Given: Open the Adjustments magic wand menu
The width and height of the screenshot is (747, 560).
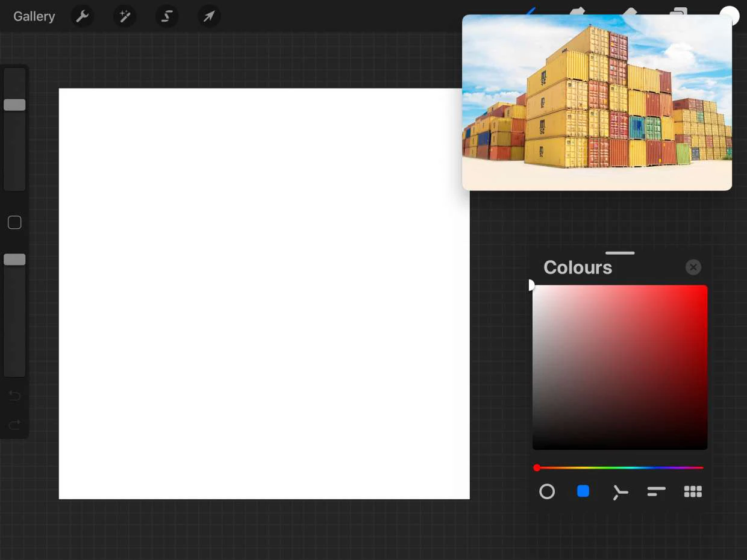Looking at the screenshot, I should coord(125,16).
